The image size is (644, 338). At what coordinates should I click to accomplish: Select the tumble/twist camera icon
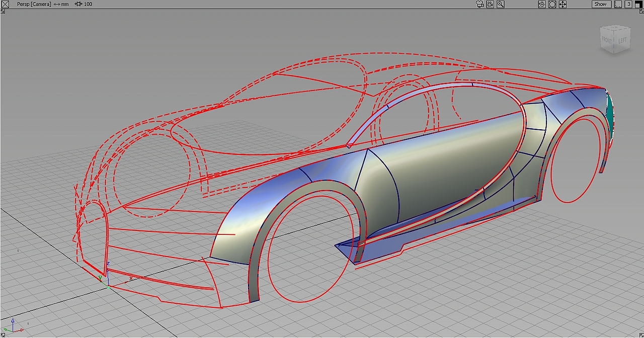(x=542, y=4)
